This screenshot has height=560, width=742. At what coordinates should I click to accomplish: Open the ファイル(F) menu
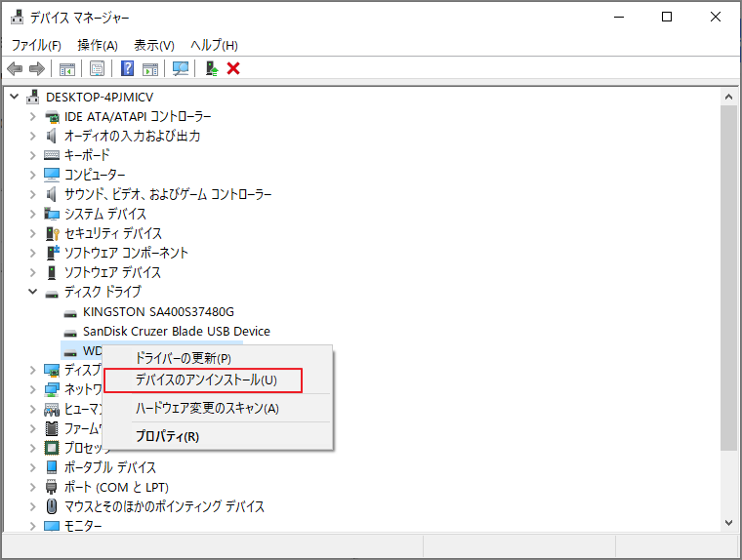[x=36, y=46]
